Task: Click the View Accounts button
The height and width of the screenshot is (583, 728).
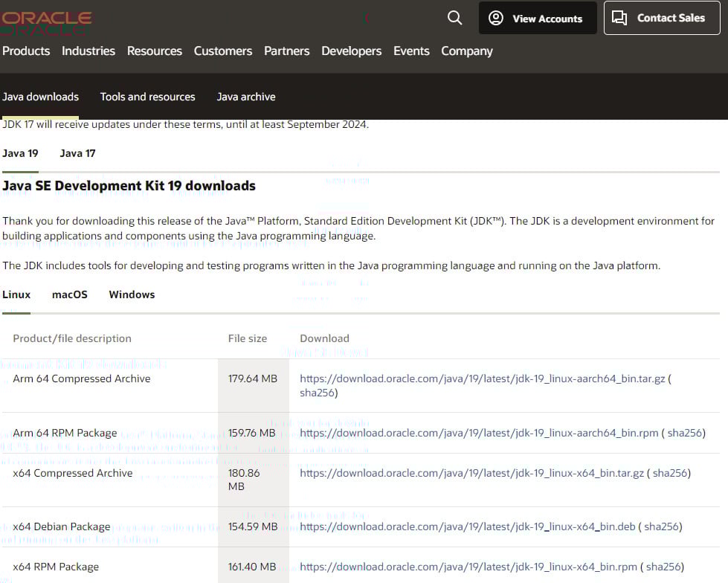Action: tap(538, 18)
